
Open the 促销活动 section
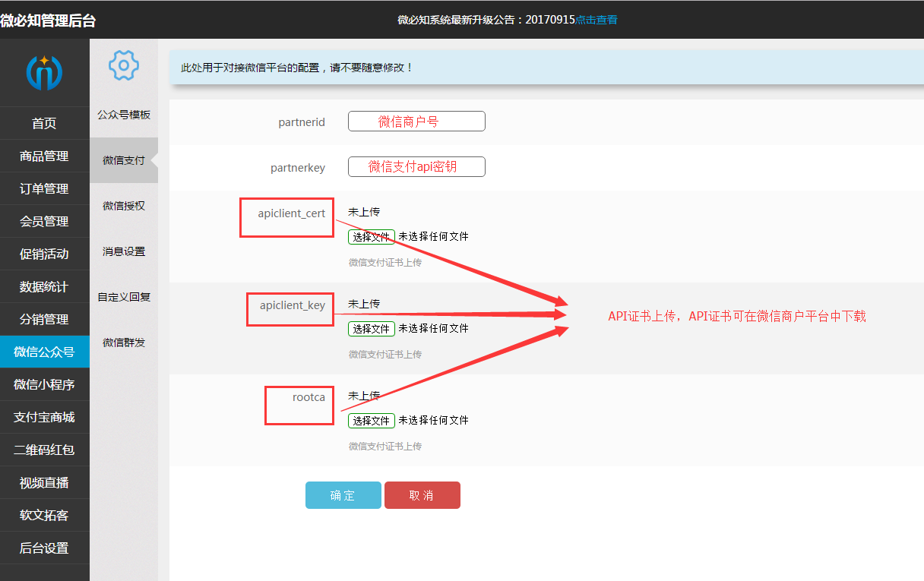click(45, 254)
